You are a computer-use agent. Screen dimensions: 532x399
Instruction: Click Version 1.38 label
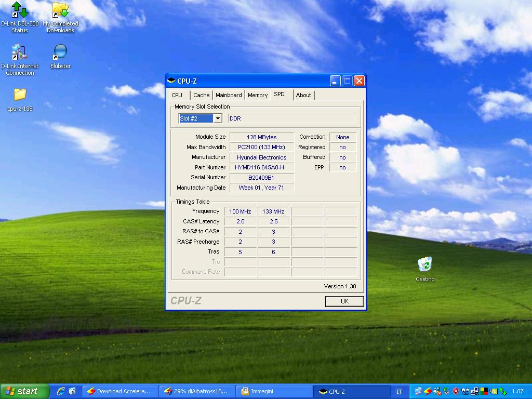point(340,286)
